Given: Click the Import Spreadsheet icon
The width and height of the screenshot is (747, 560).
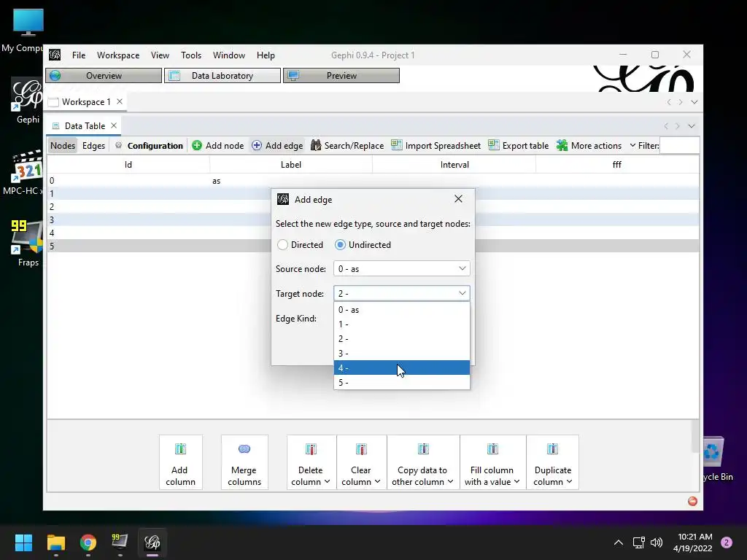Looking at the screenshot, I should 396,145.
